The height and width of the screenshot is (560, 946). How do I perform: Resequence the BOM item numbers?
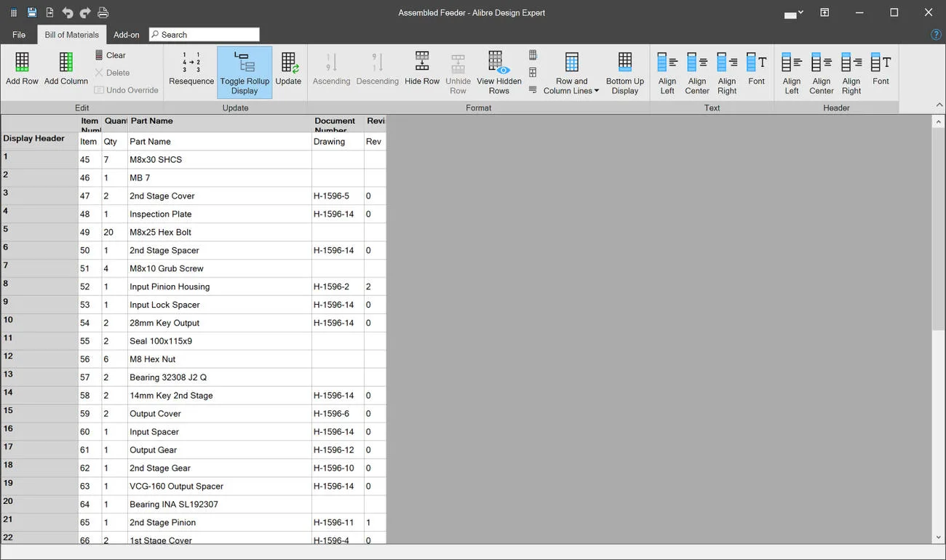pyautogui.click(x=191, y=69)
